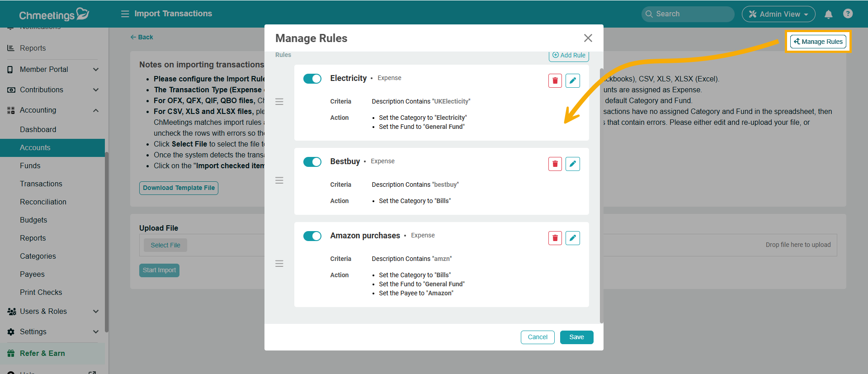Open Accounting Dashboard in sidebar
868x374 pixels.
(x=38, y=129)
